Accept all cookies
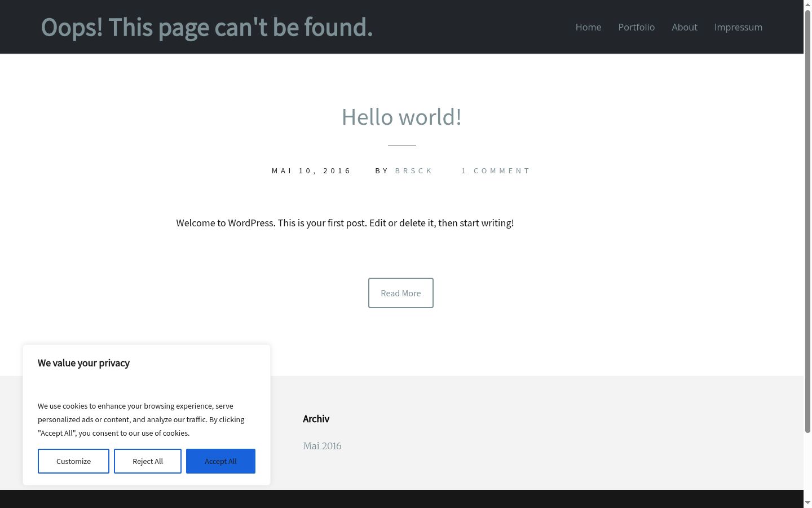This screenshot has width=812, height=508. [x=220, y=461]
